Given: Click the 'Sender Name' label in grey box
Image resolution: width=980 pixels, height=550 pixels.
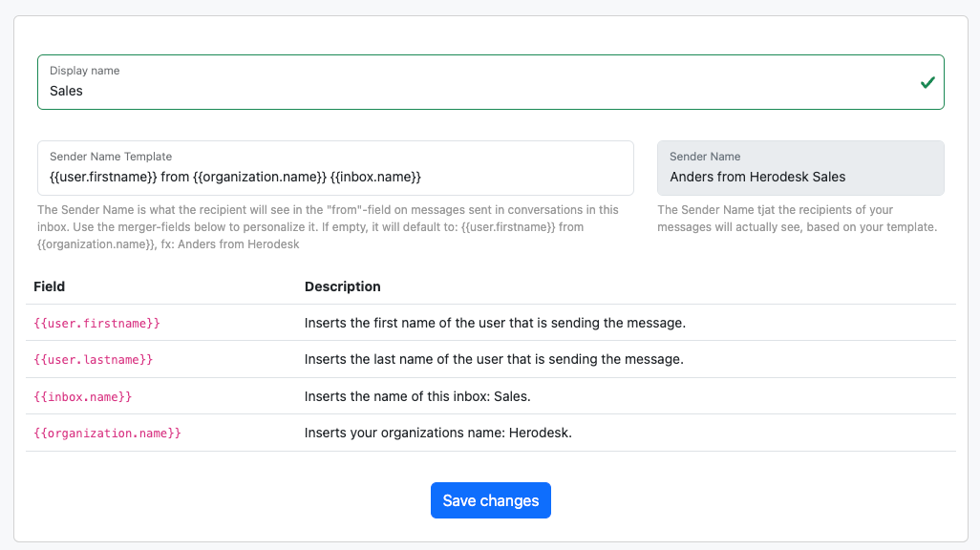Looking at the screenshot, I should click(705, 157).
